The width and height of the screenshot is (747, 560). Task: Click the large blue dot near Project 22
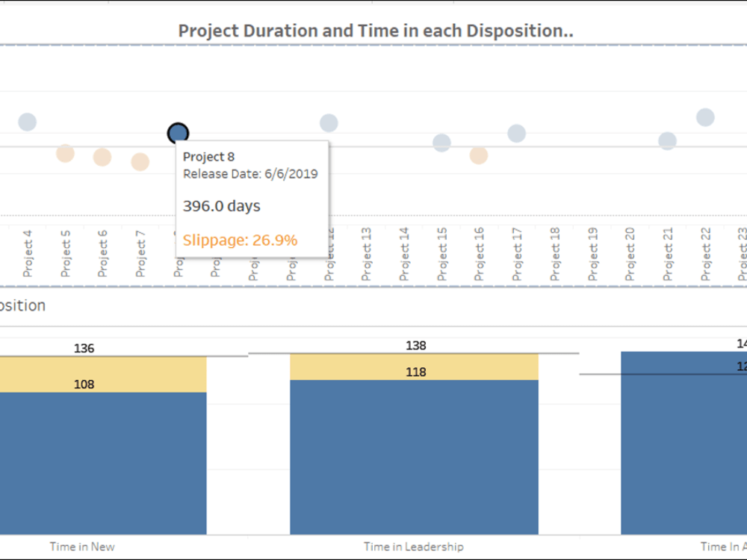point(703,116)
